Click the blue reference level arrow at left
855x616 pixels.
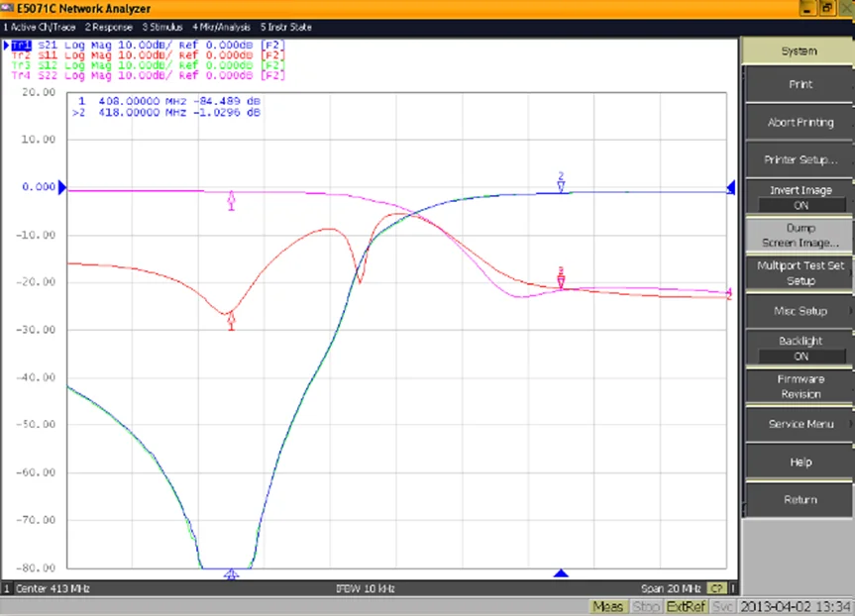tap(62, 187)
